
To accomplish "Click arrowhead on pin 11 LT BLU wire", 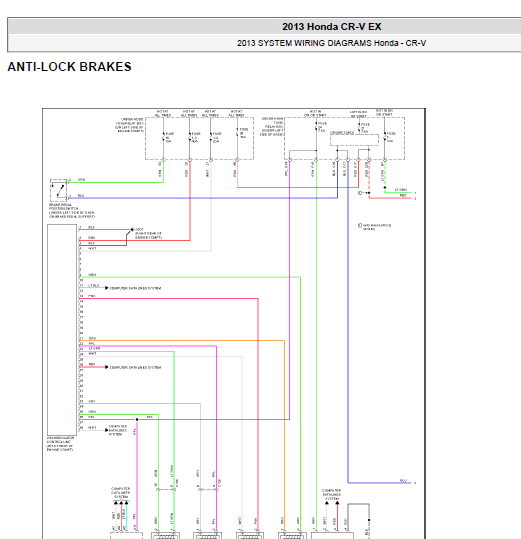I will pyautogui.click(x=107, y=288).
